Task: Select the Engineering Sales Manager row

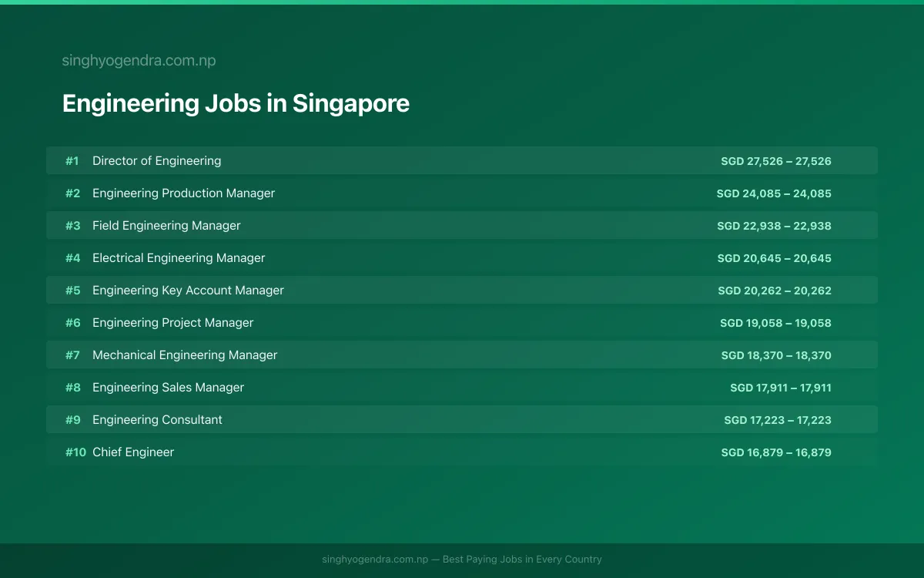Action: click(x=462, y=387)
